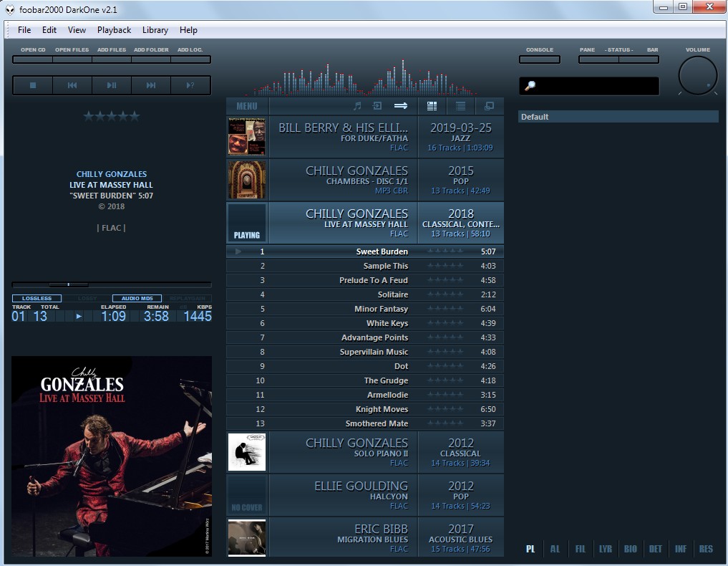Skip to the next track
This screenshot has width=728, height=566.
point(151,85)
